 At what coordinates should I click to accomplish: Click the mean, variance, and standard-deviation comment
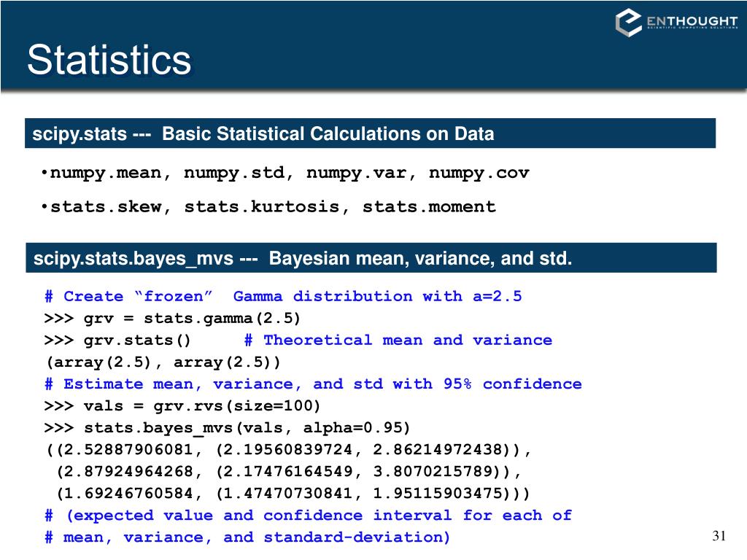coord(247,537)
